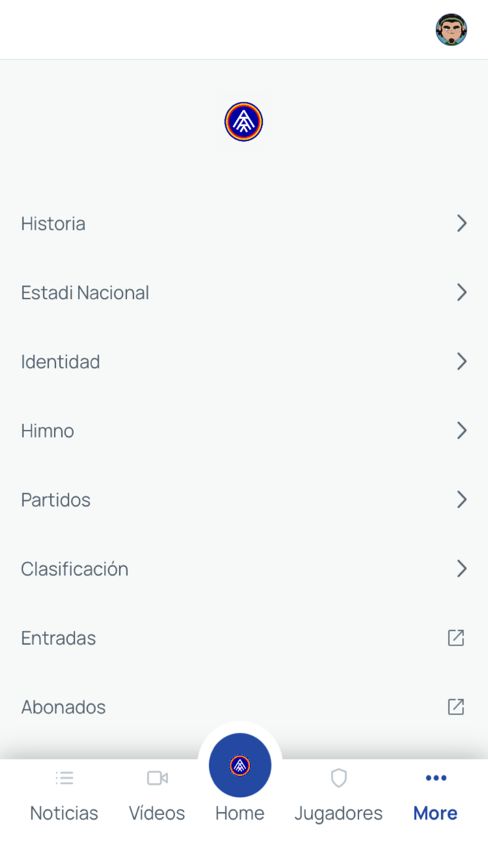Image resolution: width=488 pixels, height=868 pixels.
Task: Tap the More ellipsis icon
Action: point(435,777)
